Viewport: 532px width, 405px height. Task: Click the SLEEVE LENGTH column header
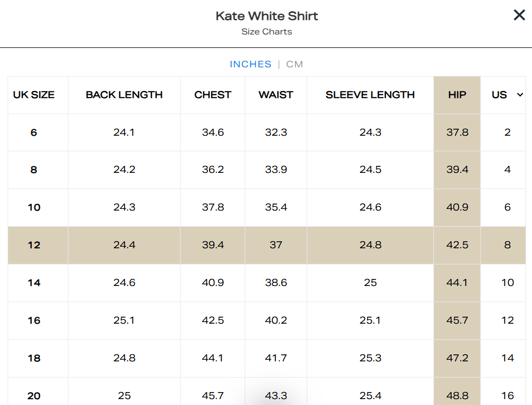[x=370, y=95]
